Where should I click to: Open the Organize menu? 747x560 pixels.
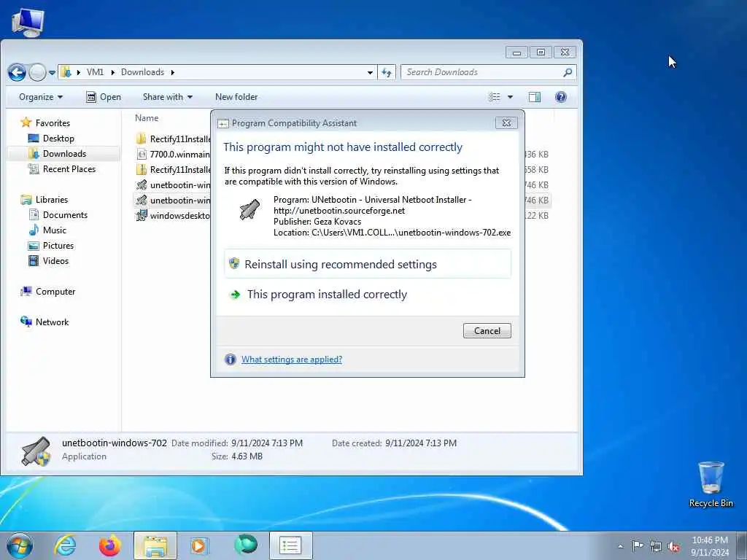[41, 97]
